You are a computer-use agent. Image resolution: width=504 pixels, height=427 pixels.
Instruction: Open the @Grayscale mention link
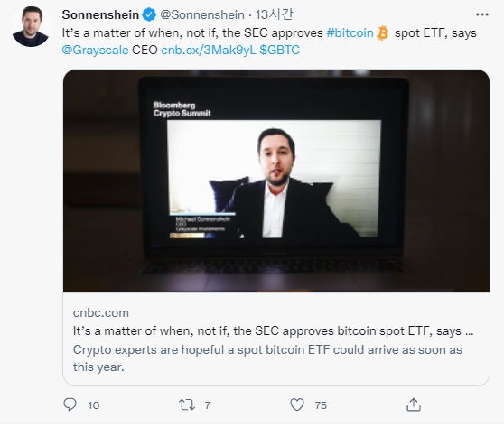(x=95, y=51)
